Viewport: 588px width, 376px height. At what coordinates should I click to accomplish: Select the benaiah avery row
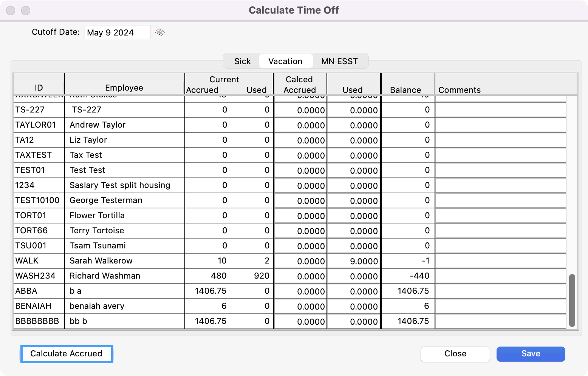point(97,306)
